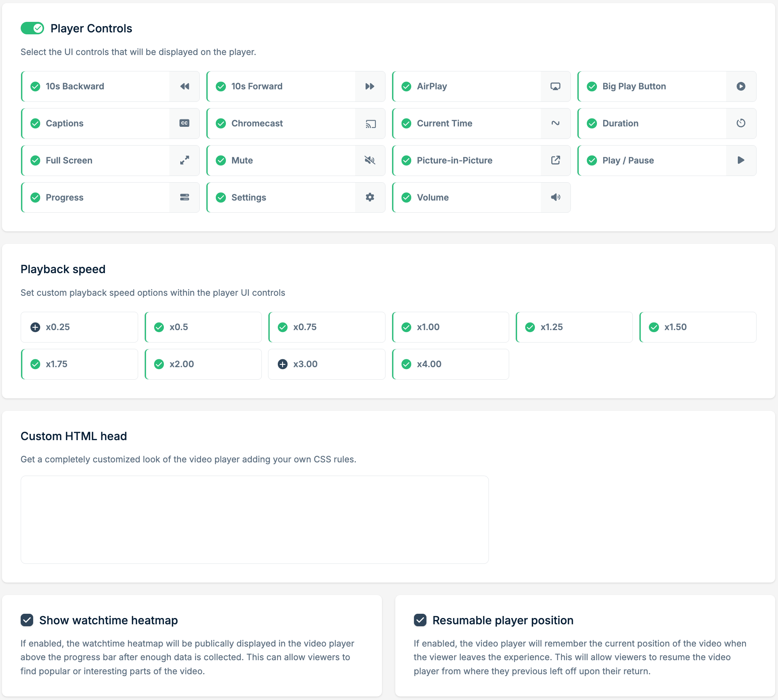The height and width of the screenshot is (700, 778).
Task: Click the Settings gear icon
Action: pyautogui.click(x=370, y=197)
